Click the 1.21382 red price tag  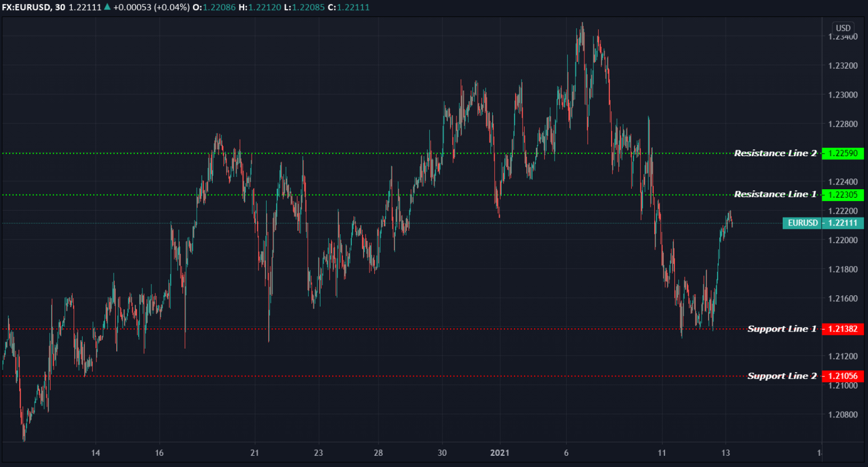[x=842, y=329]
